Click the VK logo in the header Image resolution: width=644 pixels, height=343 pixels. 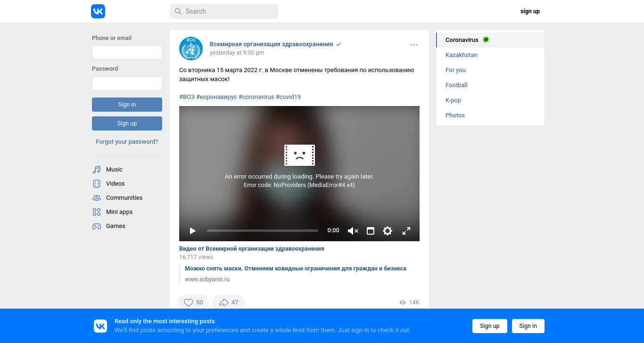click(x=98, y=11)
